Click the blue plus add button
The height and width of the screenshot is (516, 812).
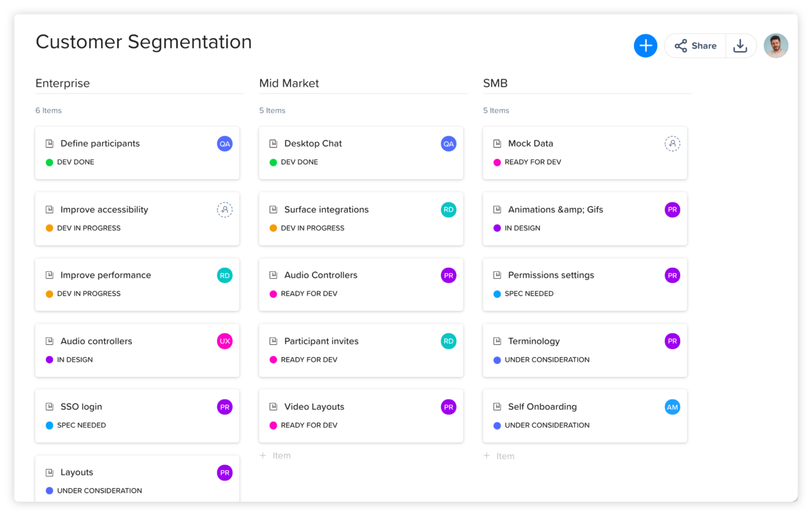point(645,46)
